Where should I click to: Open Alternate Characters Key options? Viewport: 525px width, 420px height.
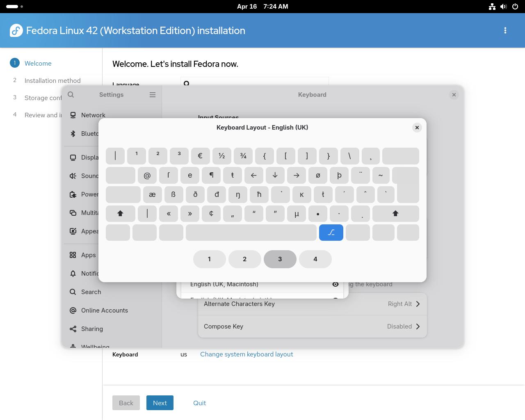(x=312, y=304)
